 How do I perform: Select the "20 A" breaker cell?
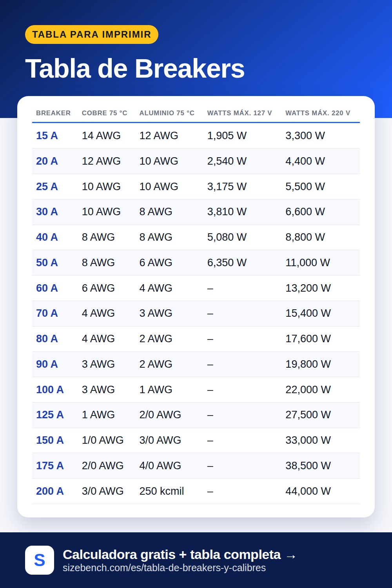click(47, 161)
